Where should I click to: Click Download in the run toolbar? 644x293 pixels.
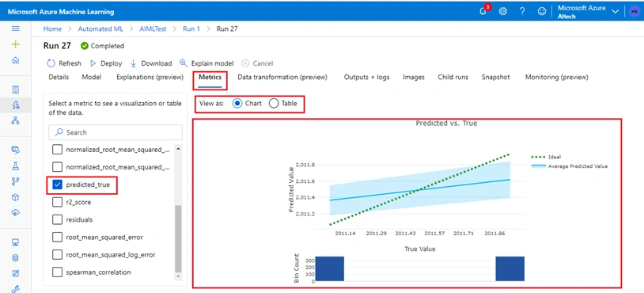click(151, 63)
